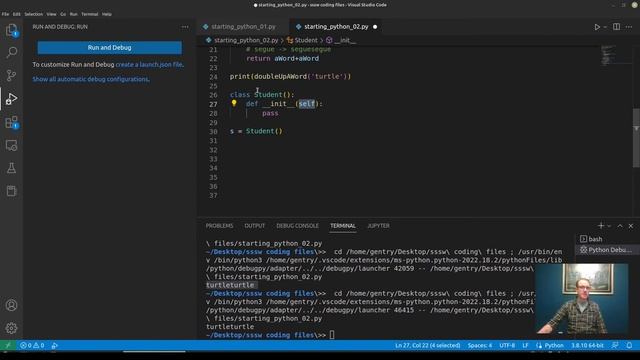The height and width of the screenshot is (360, 640).
Task: Click the Run and Debug button
Action: (109, 47)
